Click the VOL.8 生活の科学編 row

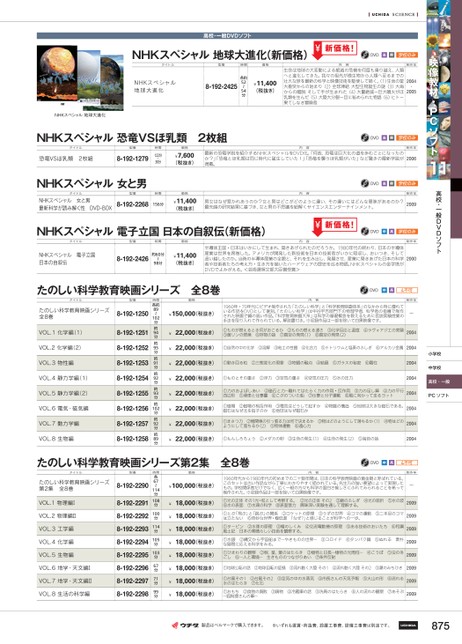click(227, 594)
